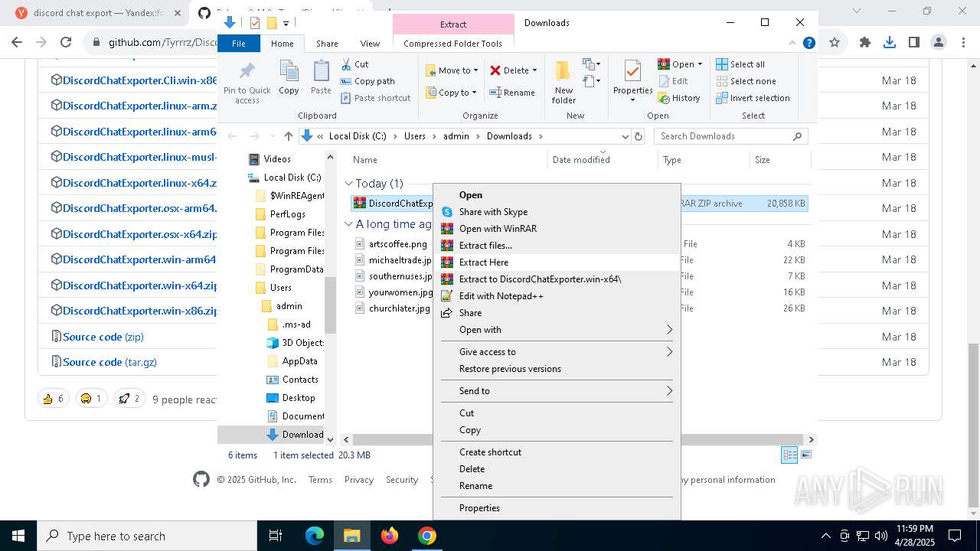
Task: Expand the Open button dropdown arrow
Action: (x=700, y=64)
